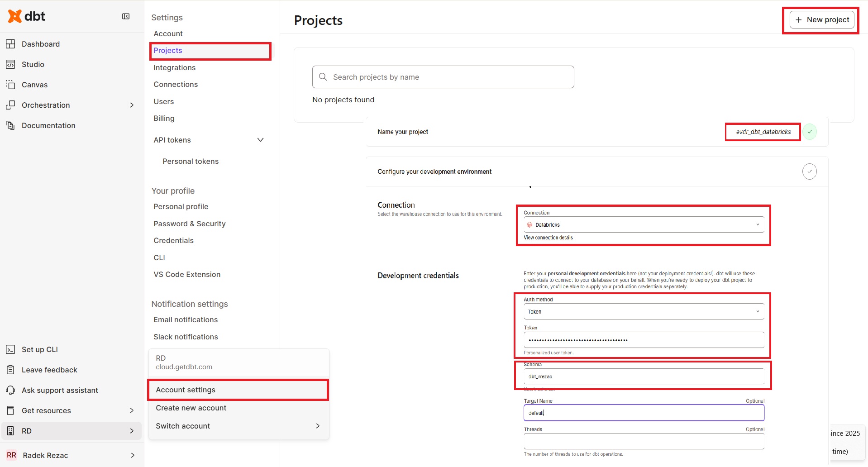Click the Documentation icon in sidebar

10,125
